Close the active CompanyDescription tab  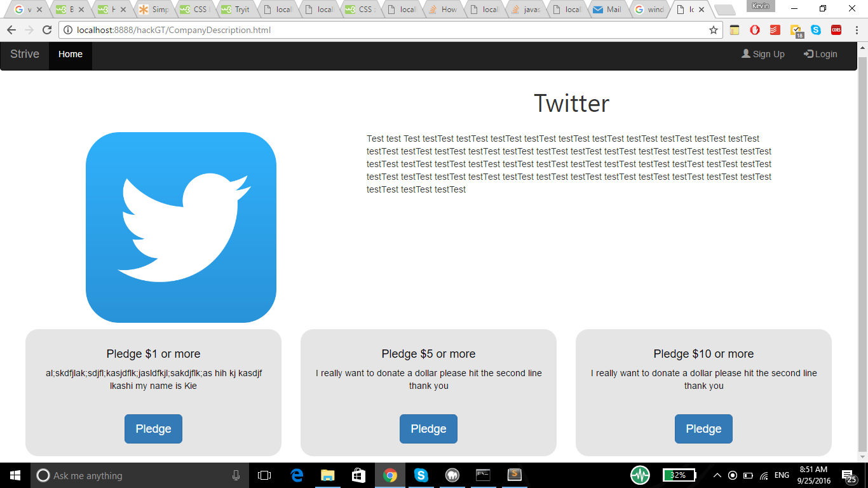[701, 10]
